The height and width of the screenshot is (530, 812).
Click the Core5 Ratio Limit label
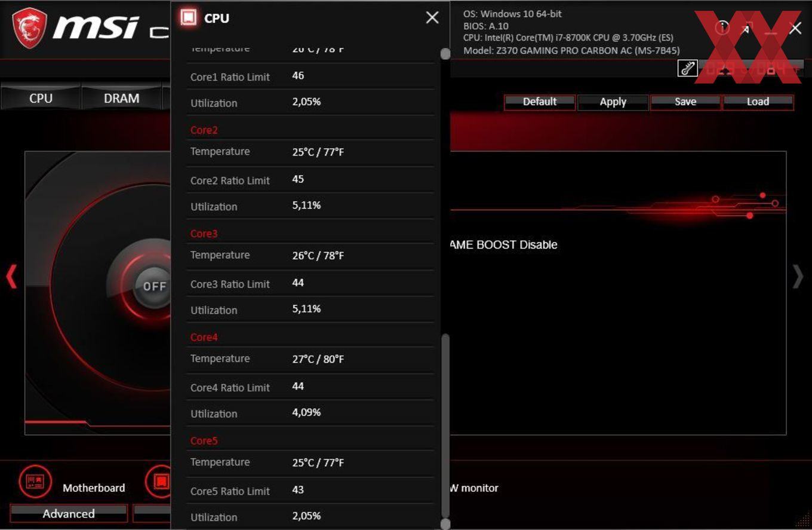(230, 491)
